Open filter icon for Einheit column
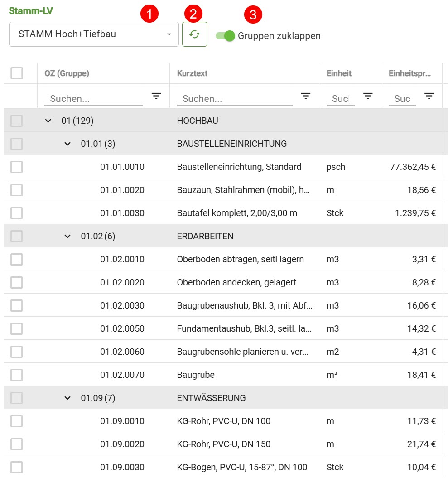448x478 pixels. click(368, 96)
